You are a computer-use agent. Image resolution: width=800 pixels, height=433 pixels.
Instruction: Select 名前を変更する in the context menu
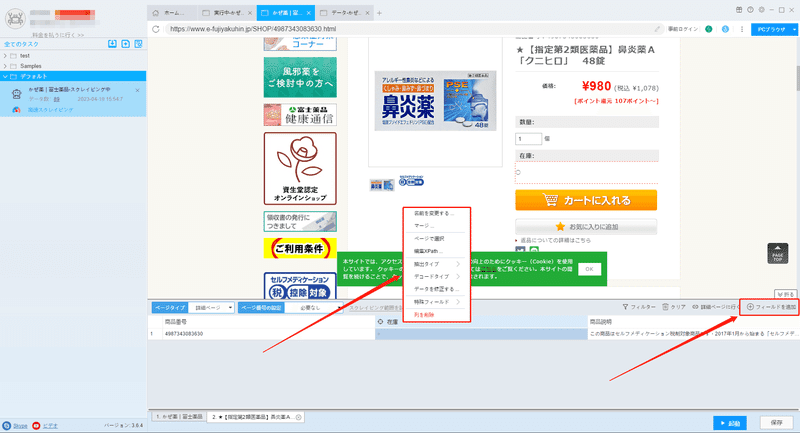pyautogui.click(x=436, y=213)
